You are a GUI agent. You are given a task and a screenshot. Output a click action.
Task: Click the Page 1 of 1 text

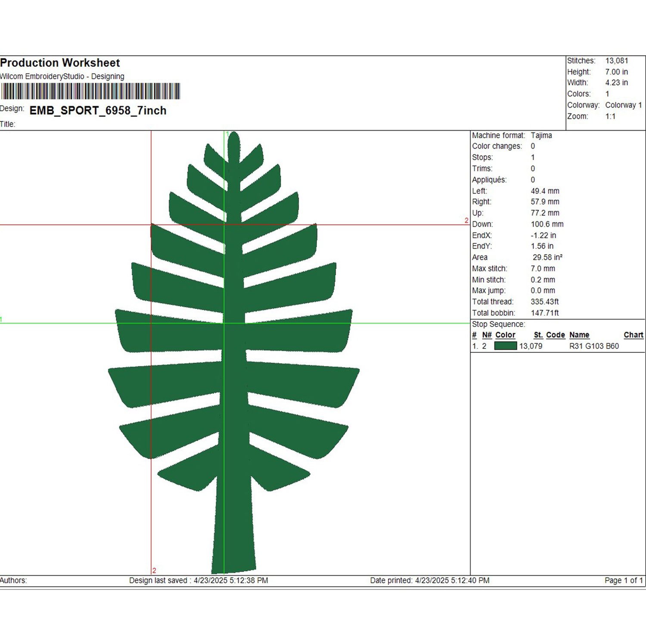[624, 580]
